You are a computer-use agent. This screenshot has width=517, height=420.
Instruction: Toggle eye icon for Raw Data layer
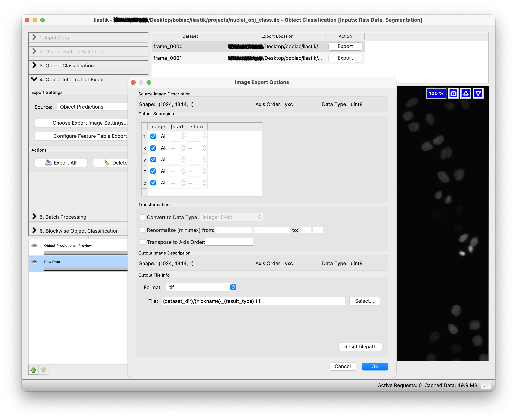pyautogui.click(x=35, y=261)
